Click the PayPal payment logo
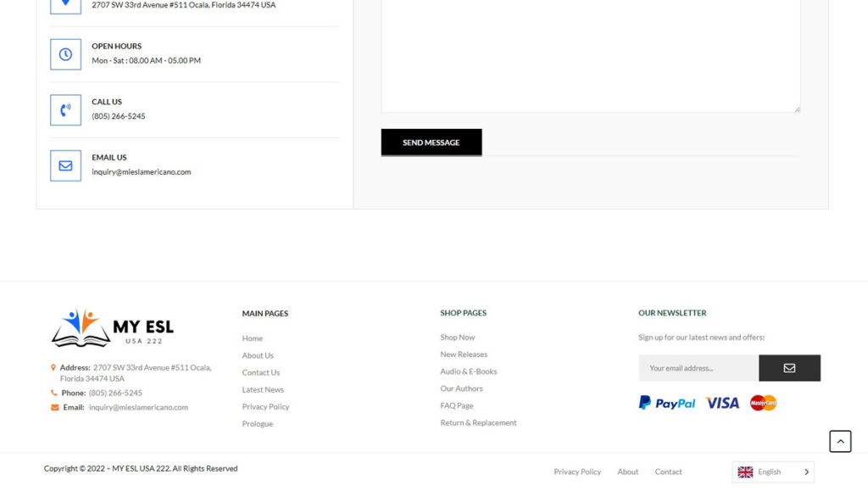 [667, 403]
